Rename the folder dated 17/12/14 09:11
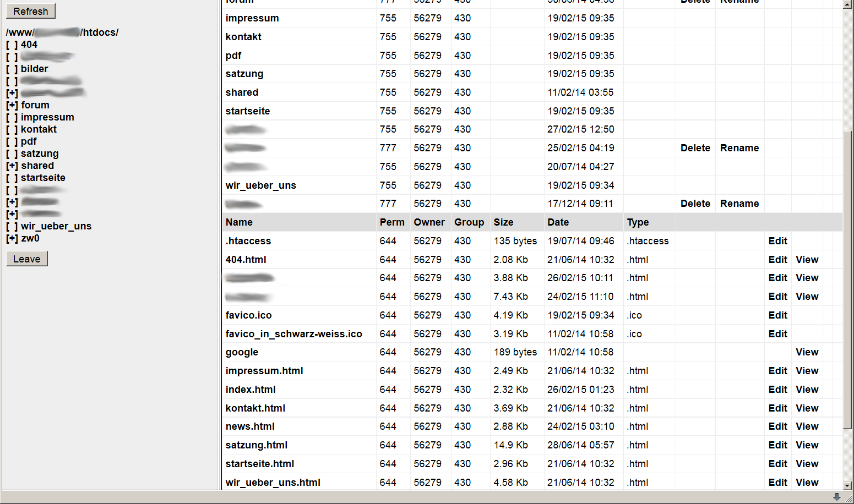Image resolution: width=854 pixels, height=504 pixels. [x=739, y=204]
